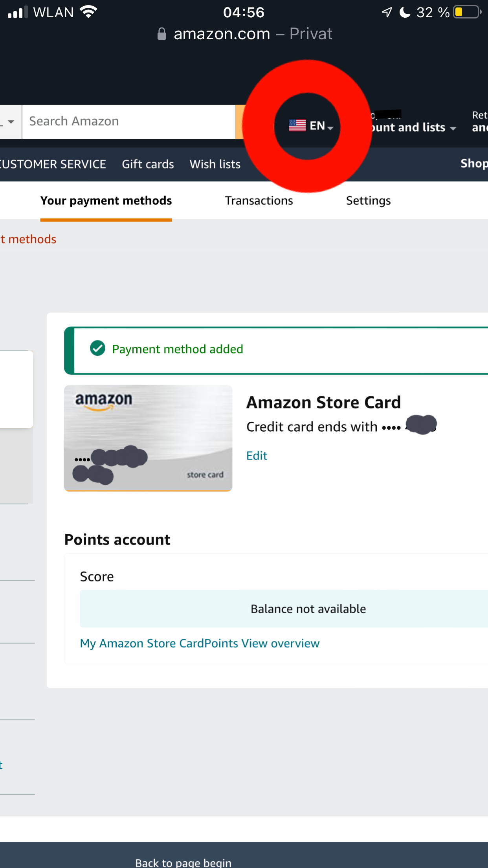This screenshot has width=488, height=868.
Task: Switch to the Transactions tab
Action: [x=259, y=200]
